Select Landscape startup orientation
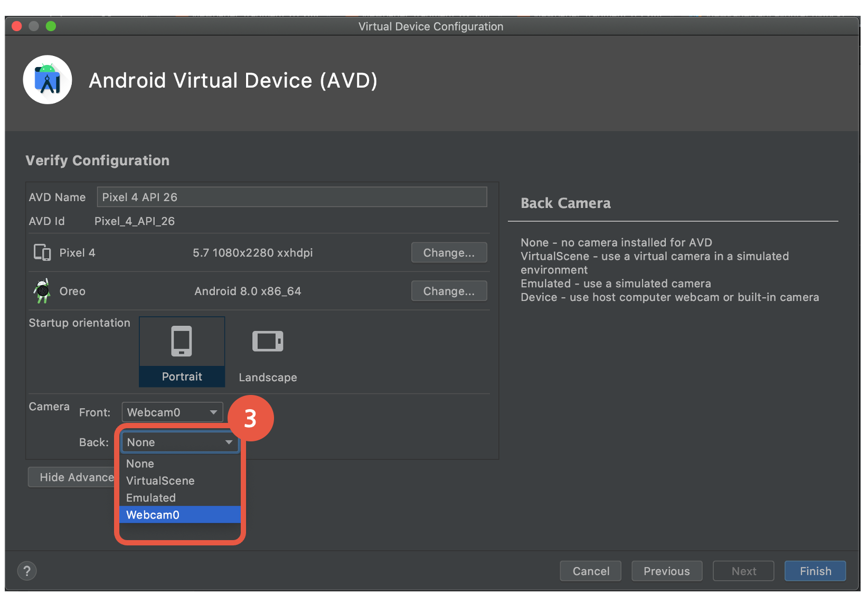 [x=268, y=355]
